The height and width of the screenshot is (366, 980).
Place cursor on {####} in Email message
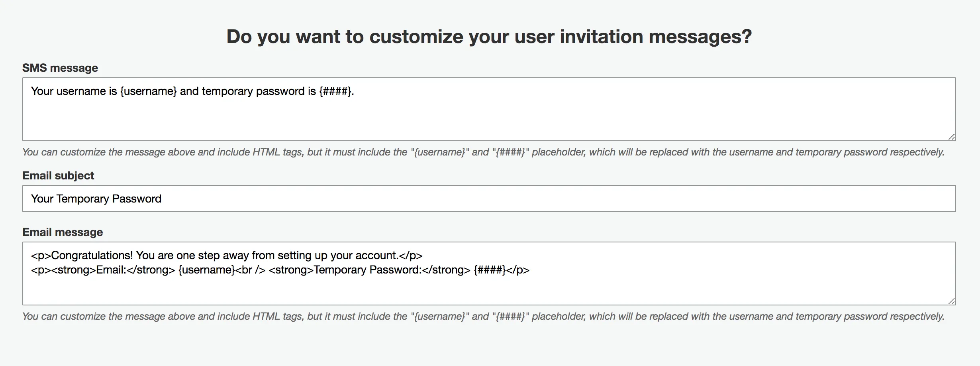(490, 270)
